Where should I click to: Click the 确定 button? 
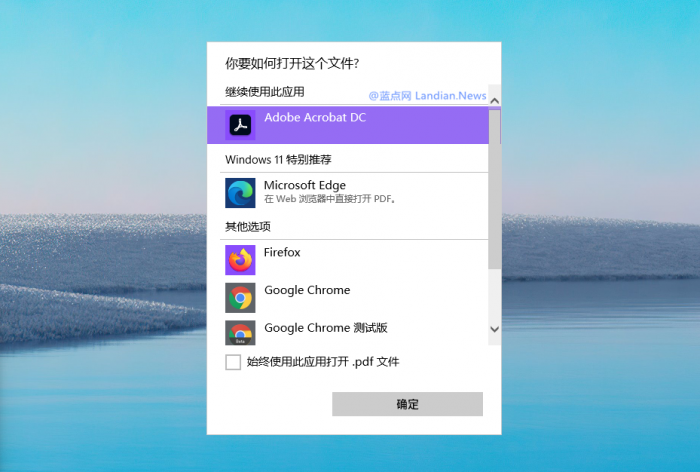pyautogui.click(x=407, y=404)
